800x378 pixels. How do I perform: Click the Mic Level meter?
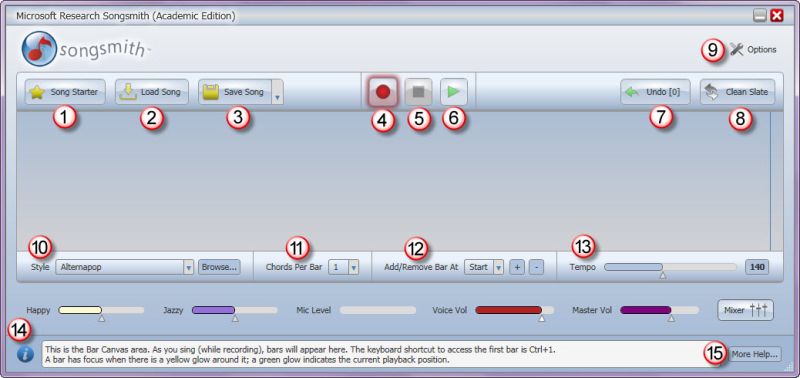378,310
